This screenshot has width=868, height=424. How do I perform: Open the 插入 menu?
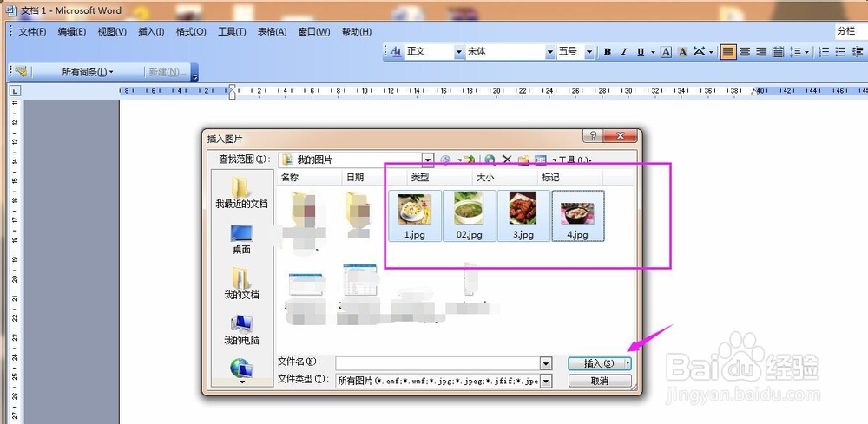coord(150,31)
